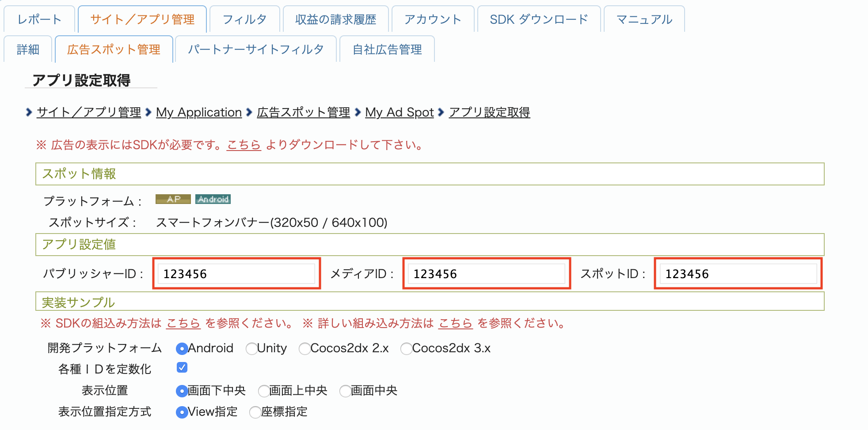Click the メディアID input field
The height and width of the screenshot is (430, 868).
point(486,274)
